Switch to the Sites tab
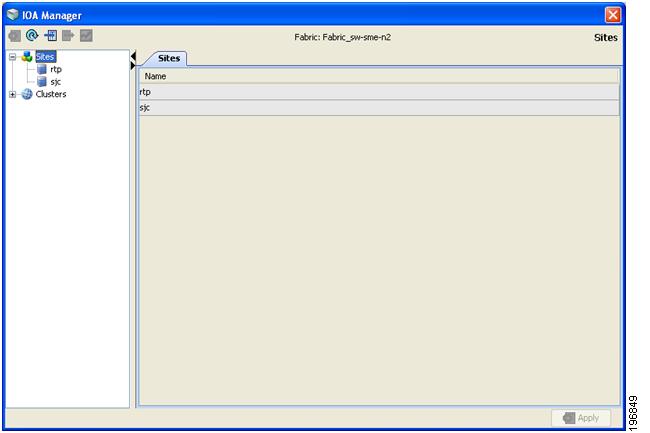650x433 pixels. pos(169,58)
